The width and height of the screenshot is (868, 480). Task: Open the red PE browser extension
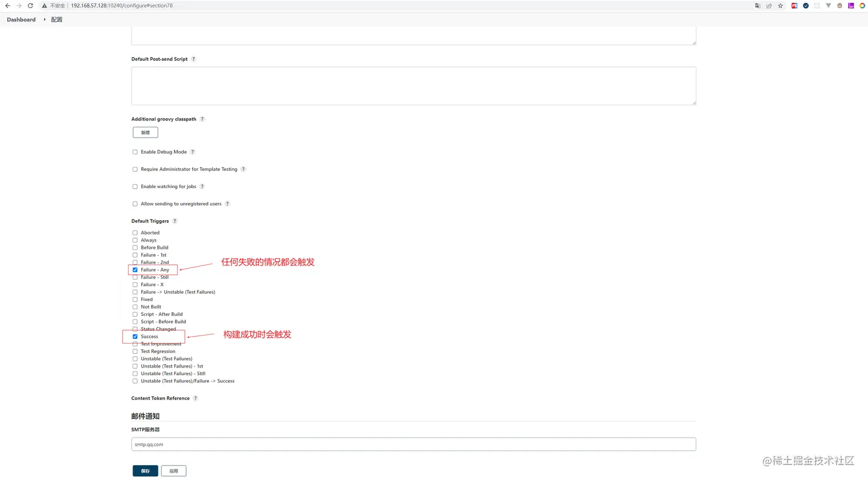click(x=795, y=6)
